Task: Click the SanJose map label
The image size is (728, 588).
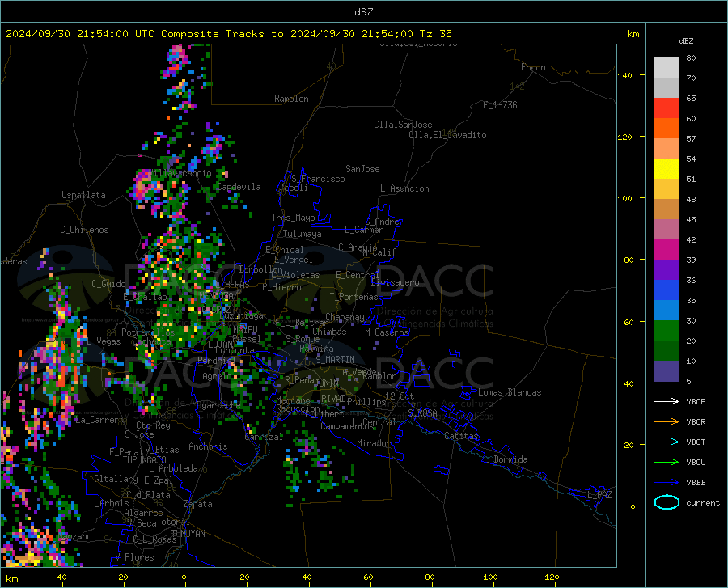Action: [362, 169]
